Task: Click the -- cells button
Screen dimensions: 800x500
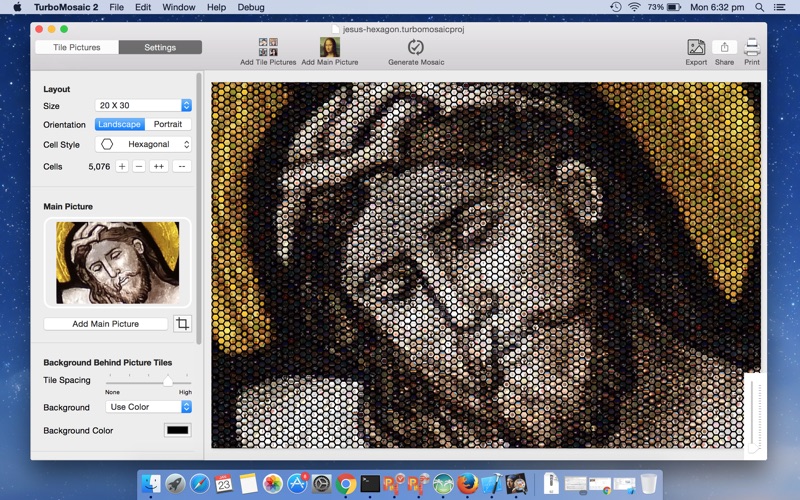Action: 182,166
